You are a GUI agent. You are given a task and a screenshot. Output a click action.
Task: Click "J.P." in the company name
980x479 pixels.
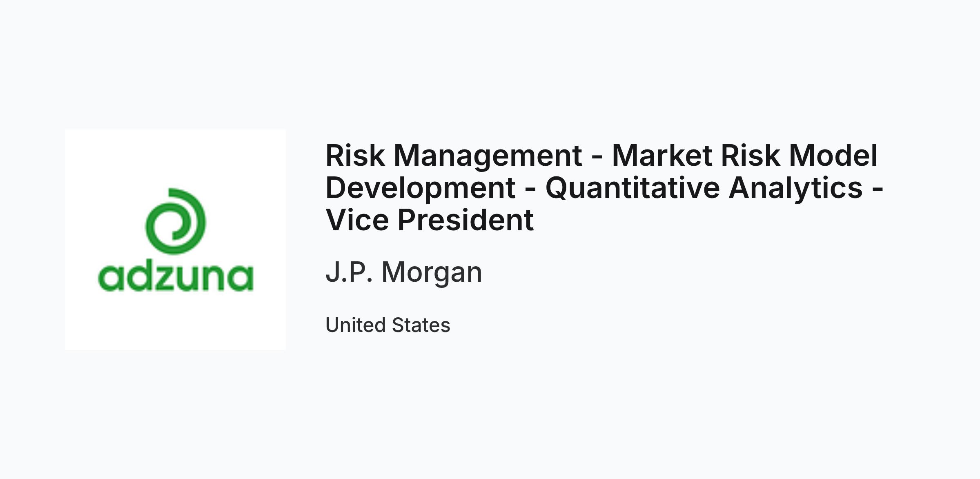tap(349, 273)
